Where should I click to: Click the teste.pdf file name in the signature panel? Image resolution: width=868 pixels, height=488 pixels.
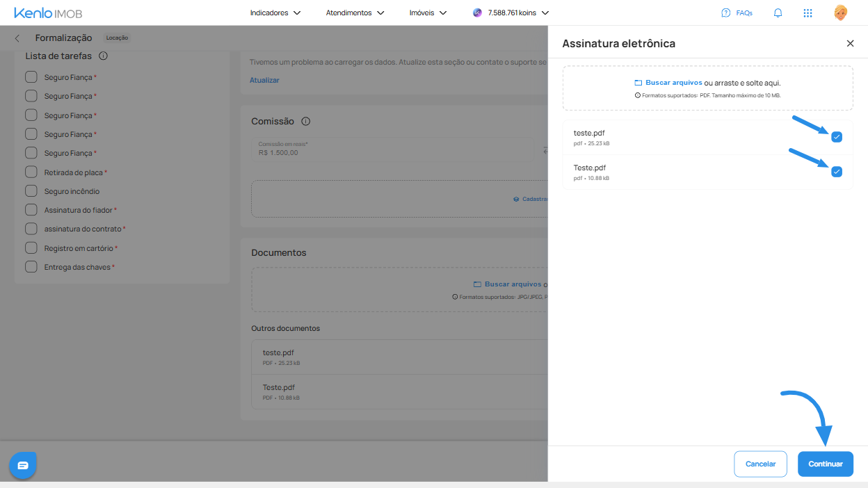point(589,133)
